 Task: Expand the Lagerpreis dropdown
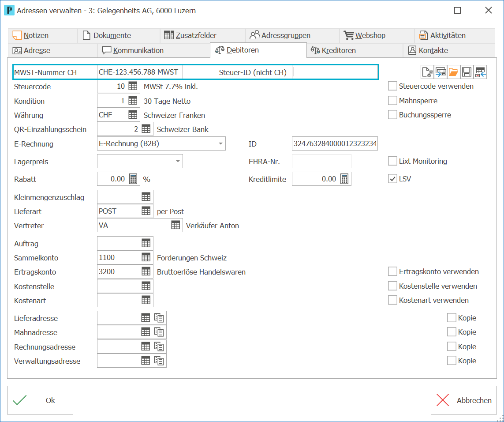coord(178,161)
